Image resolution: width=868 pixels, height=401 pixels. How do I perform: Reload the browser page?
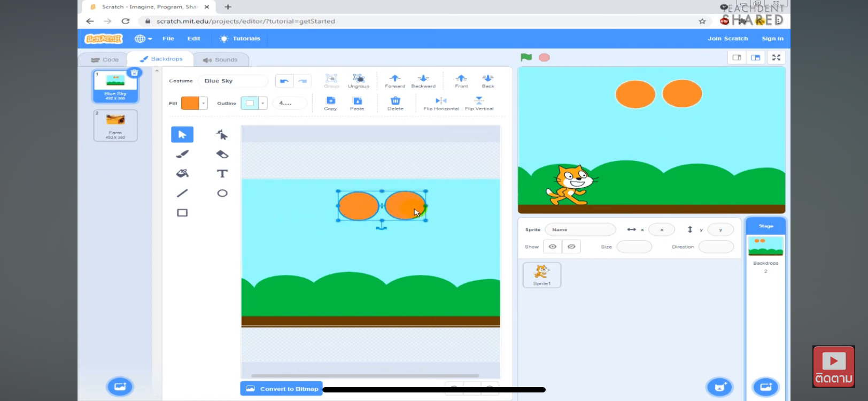click(126, 21)
